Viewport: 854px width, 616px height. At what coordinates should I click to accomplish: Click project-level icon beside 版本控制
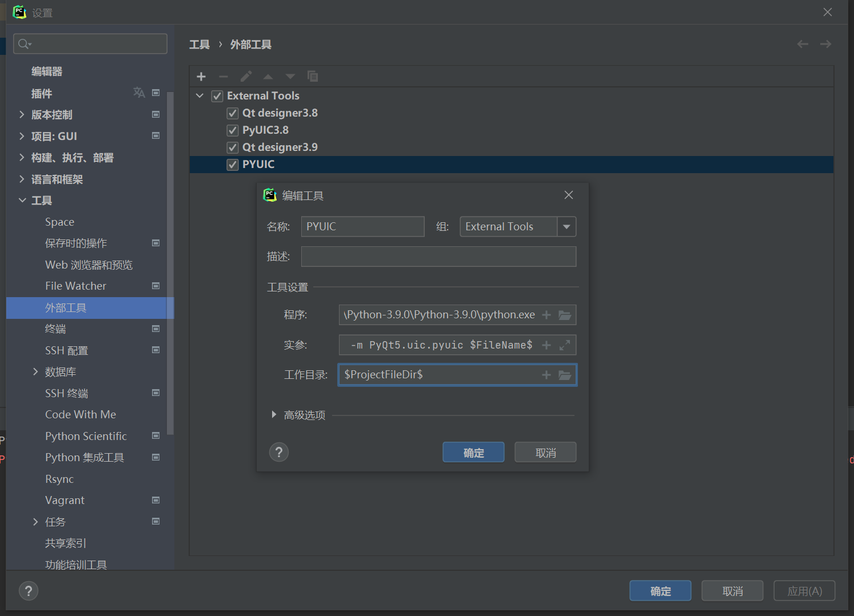(155, 114)
